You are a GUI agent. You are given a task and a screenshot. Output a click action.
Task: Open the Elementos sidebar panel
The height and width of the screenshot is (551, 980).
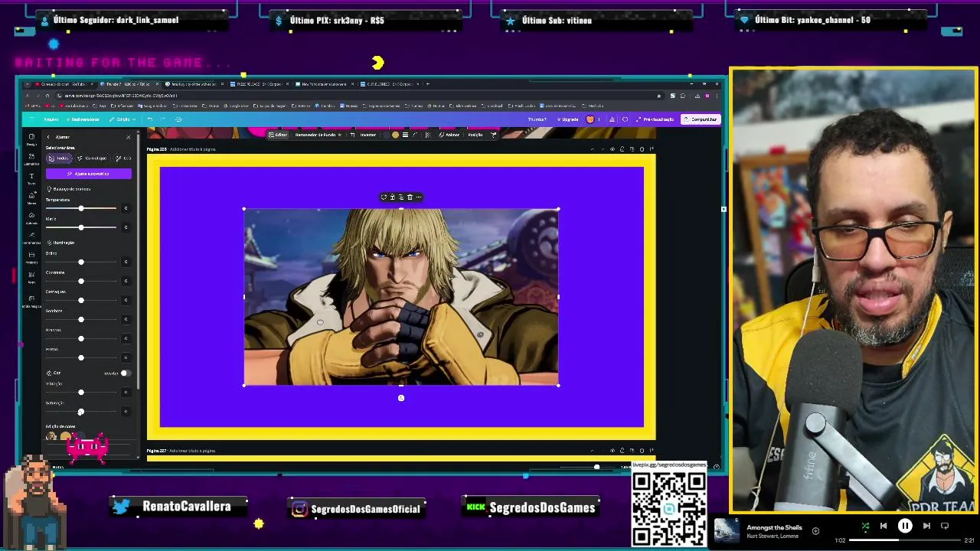pos(31,159)
